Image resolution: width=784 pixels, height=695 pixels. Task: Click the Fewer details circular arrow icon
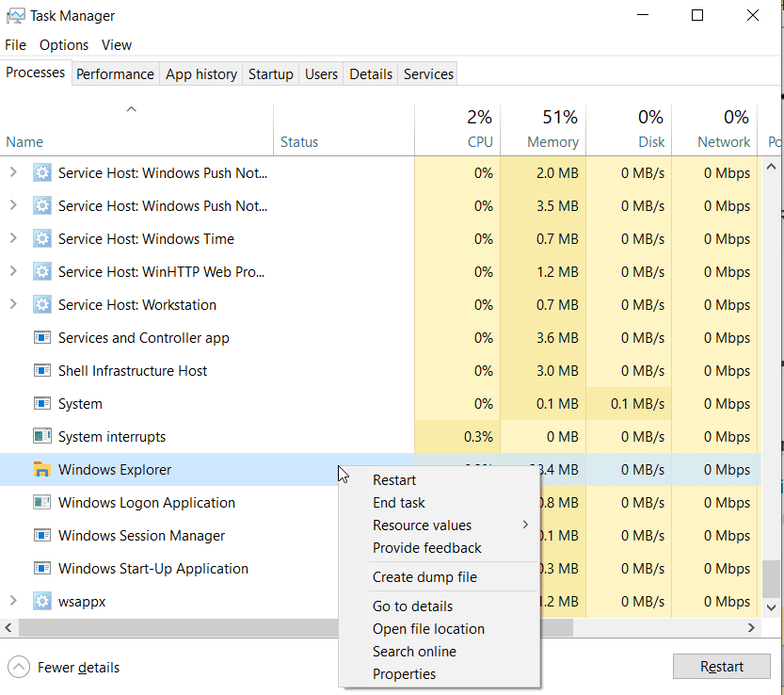click(x=19, y=668)
